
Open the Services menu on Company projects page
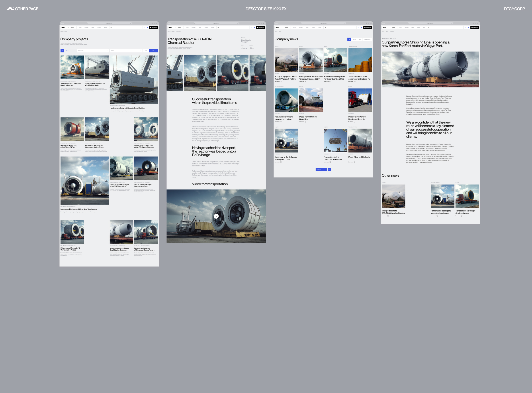point(86,28)
